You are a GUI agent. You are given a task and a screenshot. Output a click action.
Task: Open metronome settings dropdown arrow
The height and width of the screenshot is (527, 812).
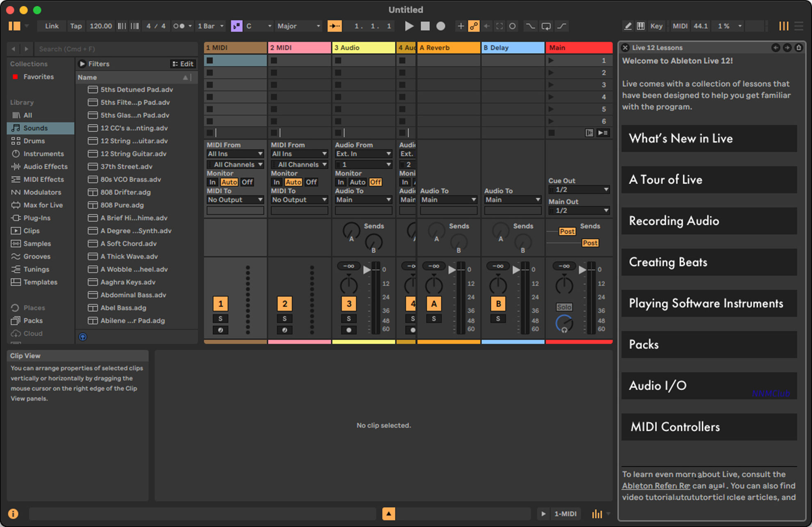coord(190,26)
